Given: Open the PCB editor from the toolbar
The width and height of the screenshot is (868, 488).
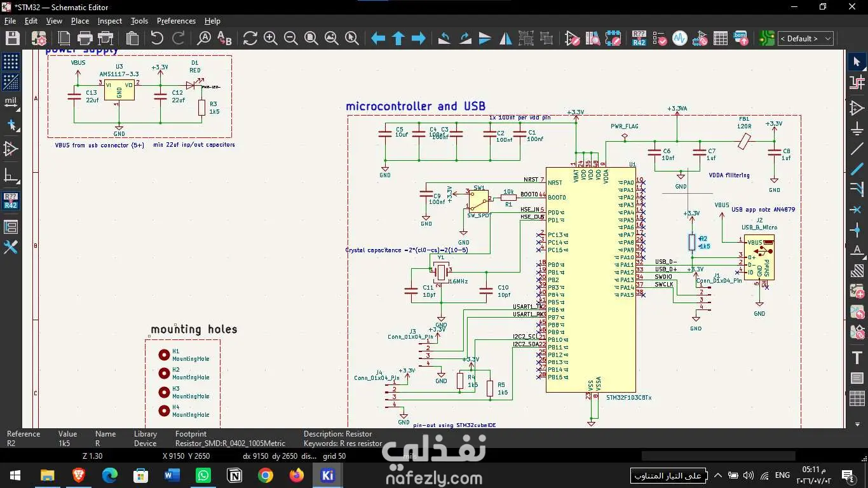Looking at the screenshot, I should (767, 38).
